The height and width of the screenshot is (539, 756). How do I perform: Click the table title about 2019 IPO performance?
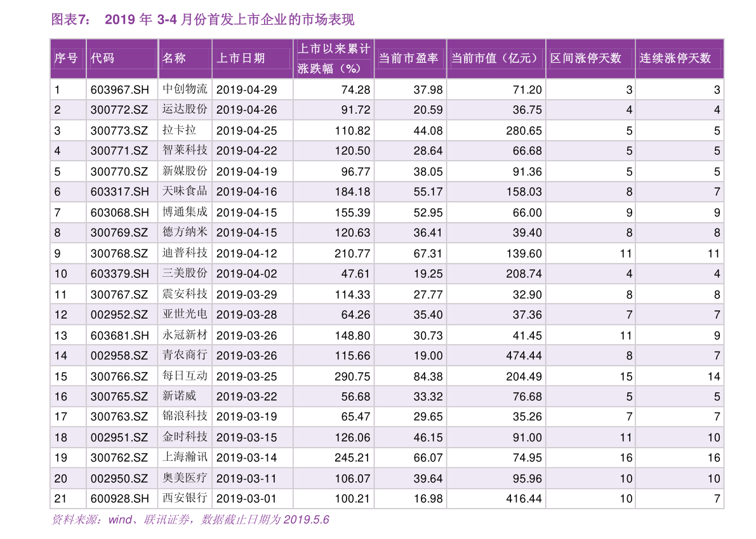pos(229,20)
